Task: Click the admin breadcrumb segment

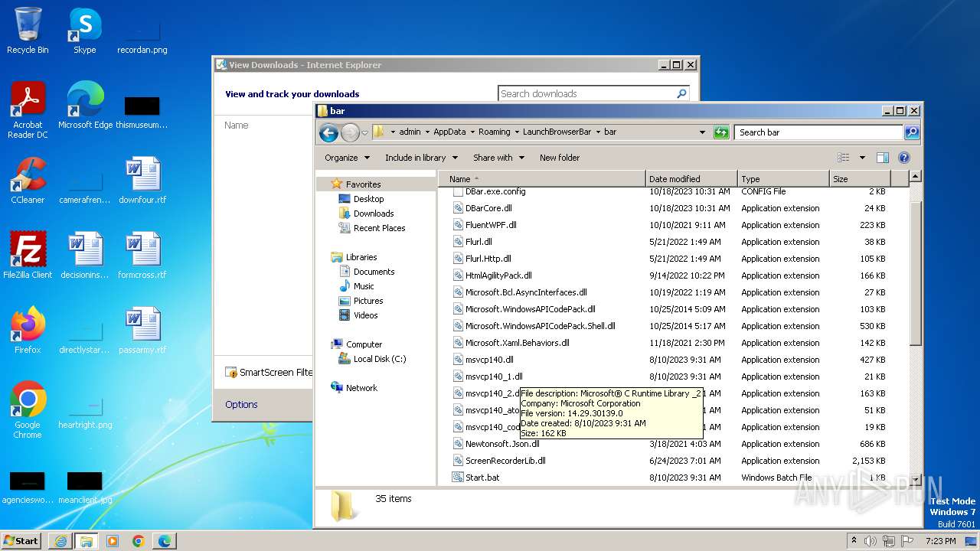Action: pos(410,132)
